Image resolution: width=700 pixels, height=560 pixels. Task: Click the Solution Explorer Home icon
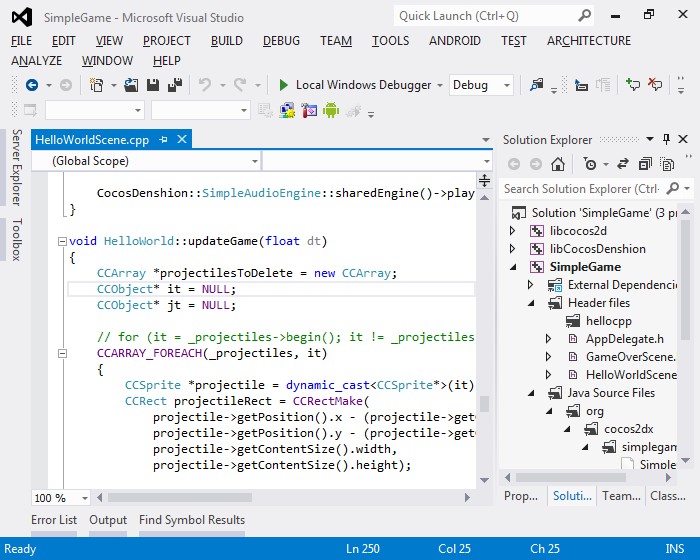point(558,164)
